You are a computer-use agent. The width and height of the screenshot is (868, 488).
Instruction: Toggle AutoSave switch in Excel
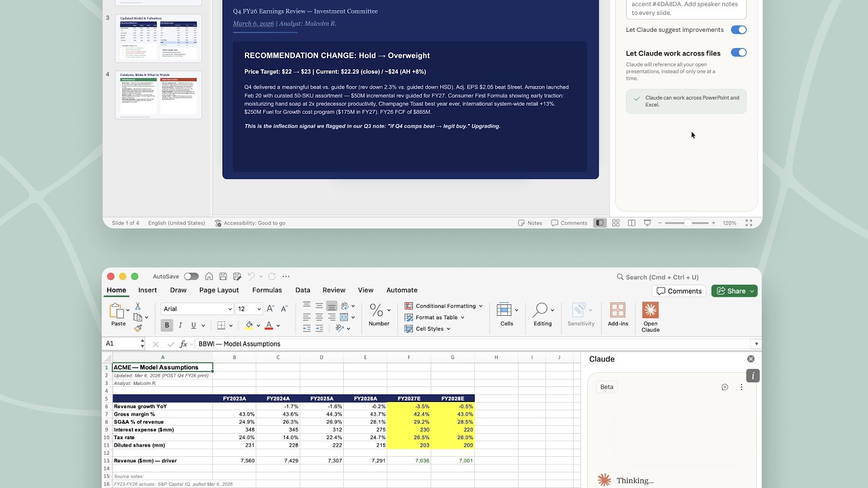(191, 277)
